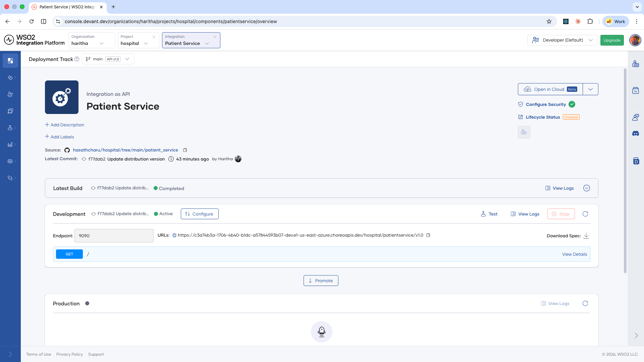Open the Observability chart sidebar icon
Screen dimensions: 644x362
pos(10,144)
